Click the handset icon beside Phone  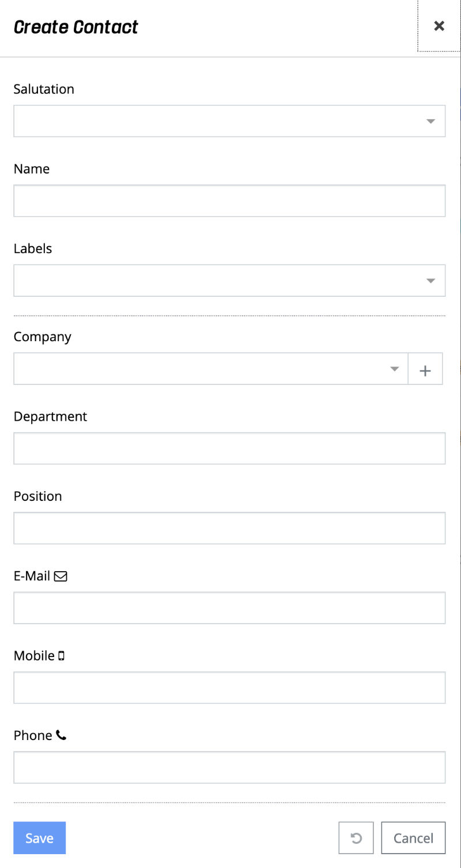(61, 735)
